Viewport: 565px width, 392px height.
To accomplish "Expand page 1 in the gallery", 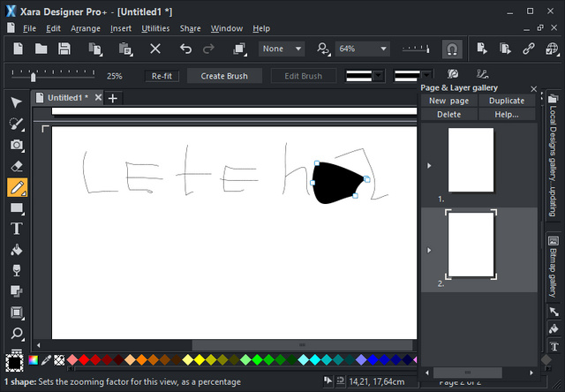I will (x=429, y=165).
